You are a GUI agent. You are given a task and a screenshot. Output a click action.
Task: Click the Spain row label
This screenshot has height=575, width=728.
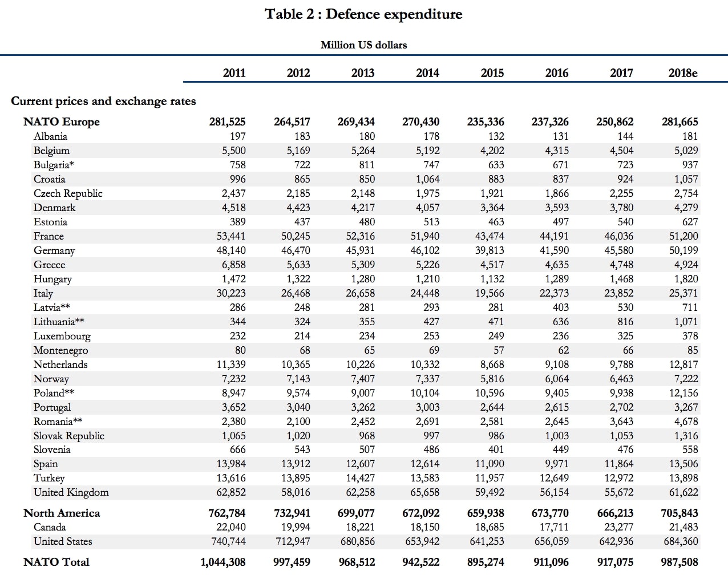coord(46,464)
